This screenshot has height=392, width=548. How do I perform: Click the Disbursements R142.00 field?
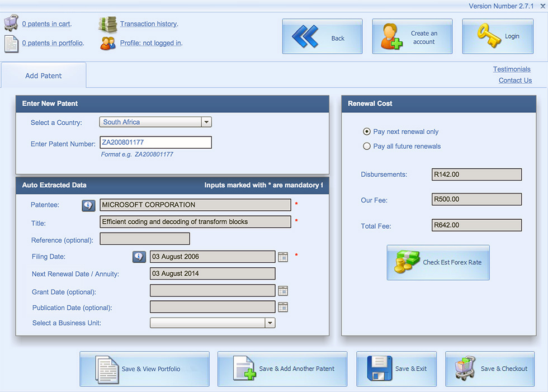(476, 174)
